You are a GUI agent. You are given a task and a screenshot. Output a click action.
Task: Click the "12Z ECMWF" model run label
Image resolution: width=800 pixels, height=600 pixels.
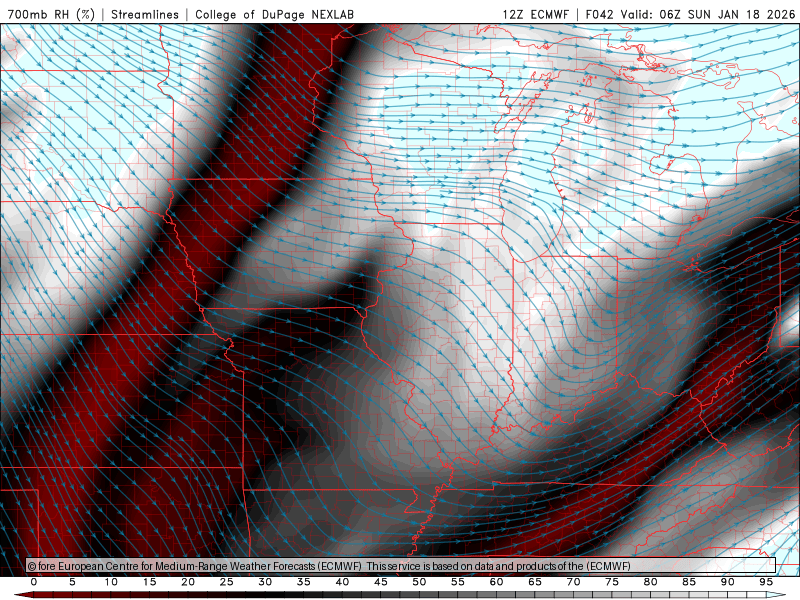[535, 14]
